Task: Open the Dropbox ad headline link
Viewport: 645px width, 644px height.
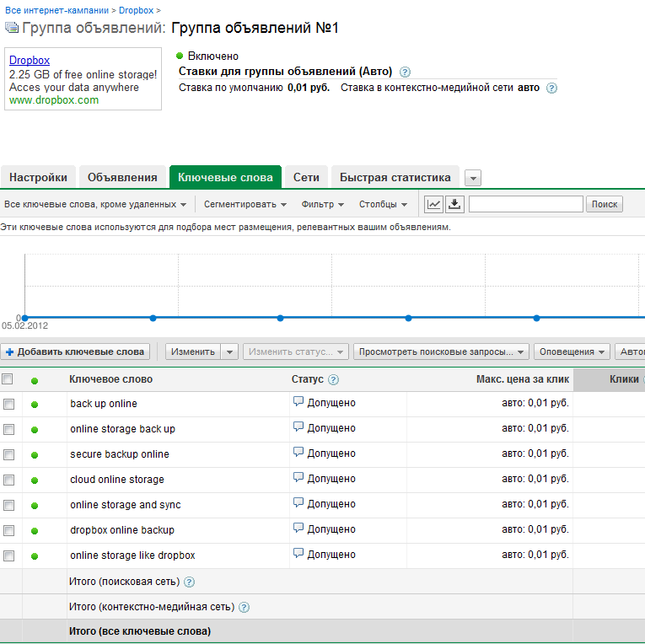Action: click(x=30, y=61)
